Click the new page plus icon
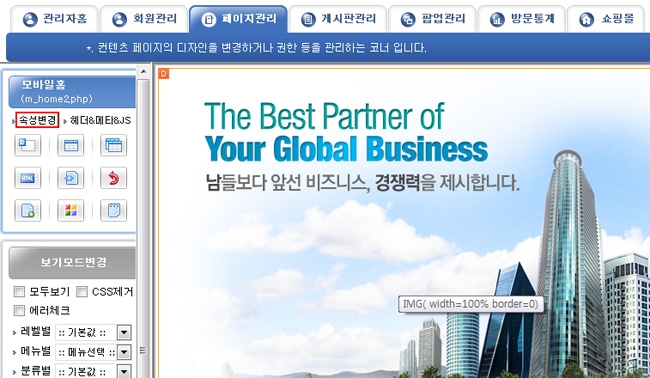650x378 pixels. (x=28, y=211)
